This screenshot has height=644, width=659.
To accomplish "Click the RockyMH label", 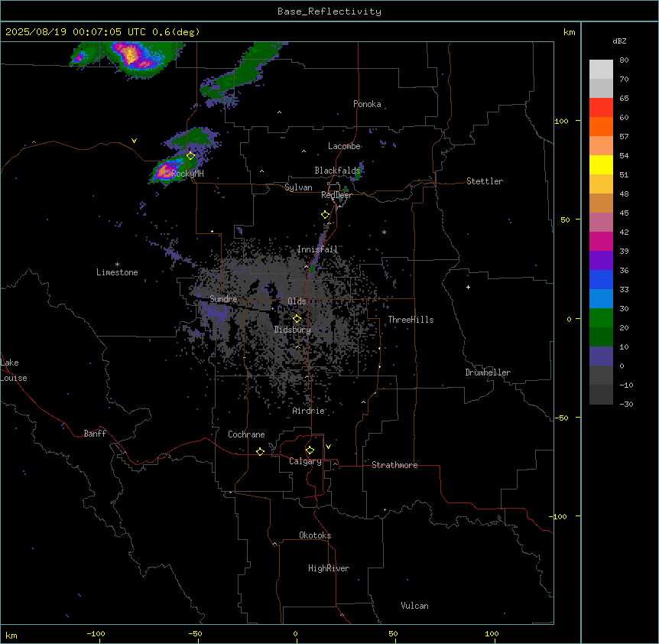I will coord(187,174).
